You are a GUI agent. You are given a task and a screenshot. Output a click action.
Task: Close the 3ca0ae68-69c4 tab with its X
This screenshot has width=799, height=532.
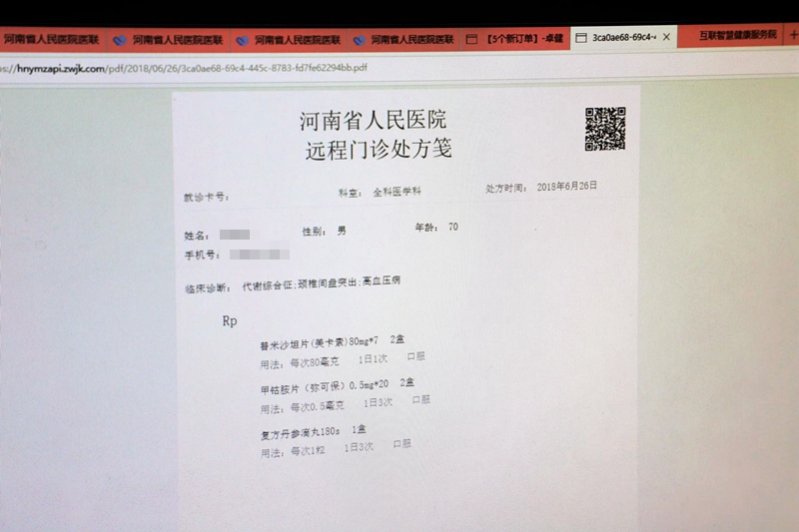(666, 37)
